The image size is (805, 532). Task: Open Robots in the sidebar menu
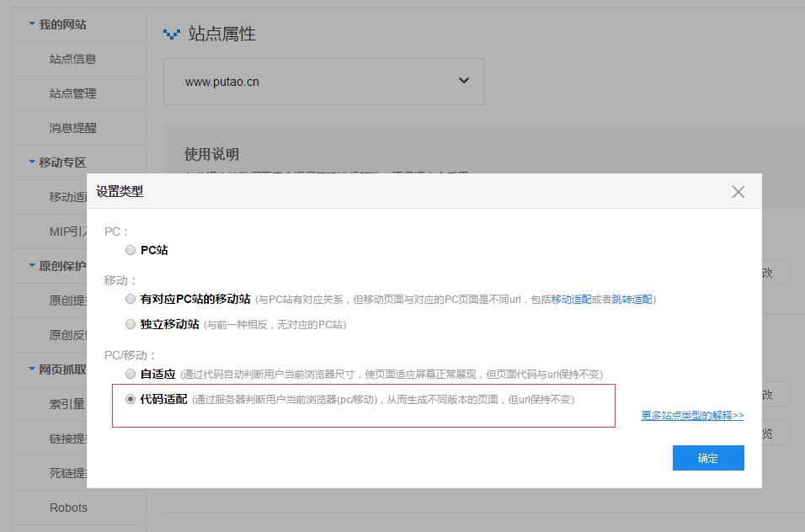tap(68, 508)
